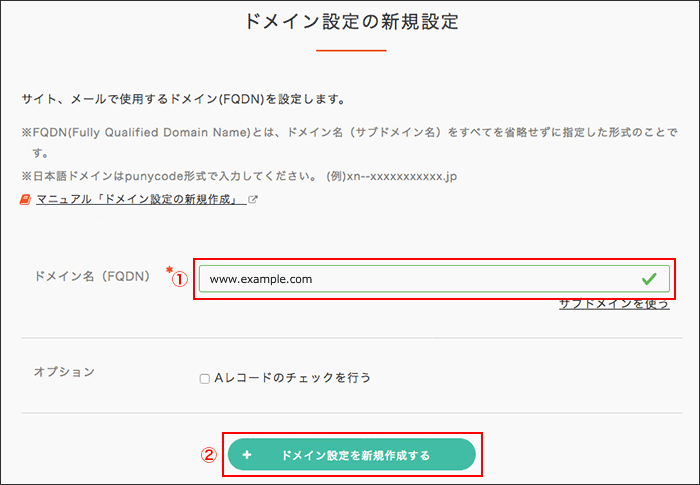Click the red circled number 2 marker

(x=208, y=455)
